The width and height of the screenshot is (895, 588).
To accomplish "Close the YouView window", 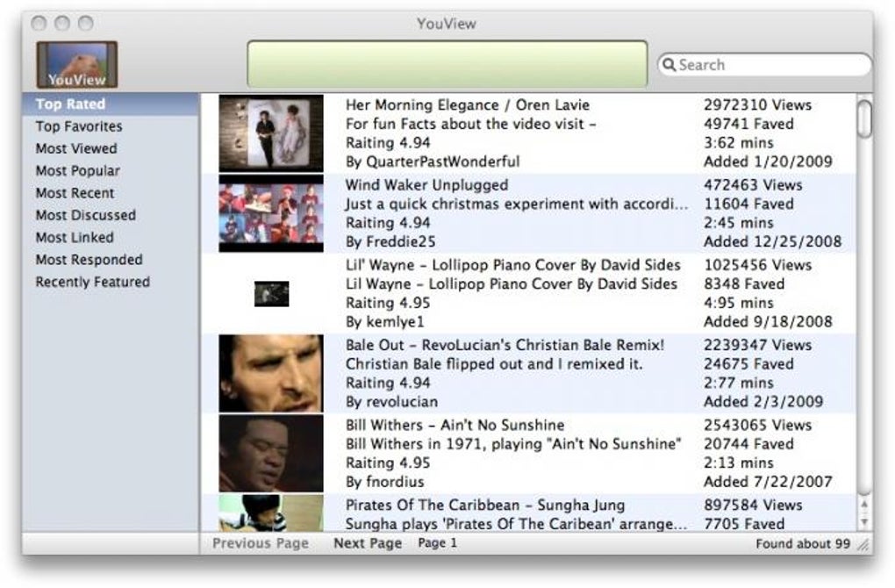I will pos(39,24).
